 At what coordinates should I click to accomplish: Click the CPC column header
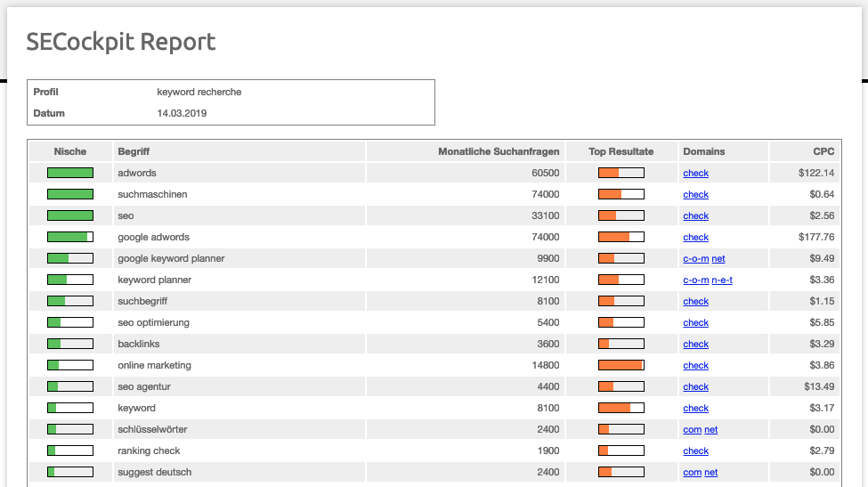click(823, 151)
